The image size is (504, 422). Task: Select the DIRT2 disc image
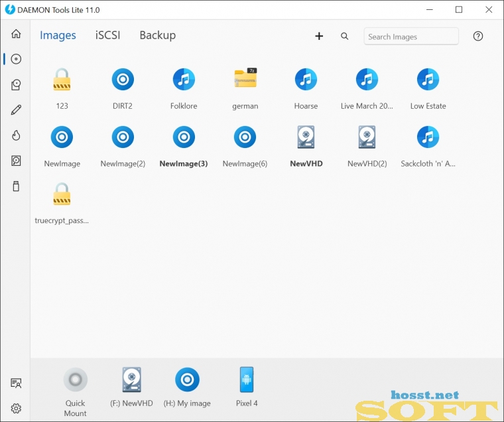123,79
